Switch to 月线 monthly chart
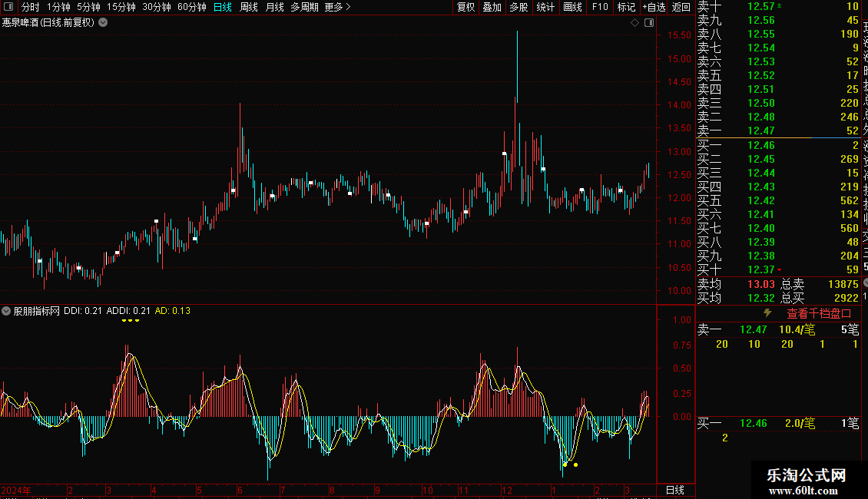The image size is (868, 499). (274, 7)
